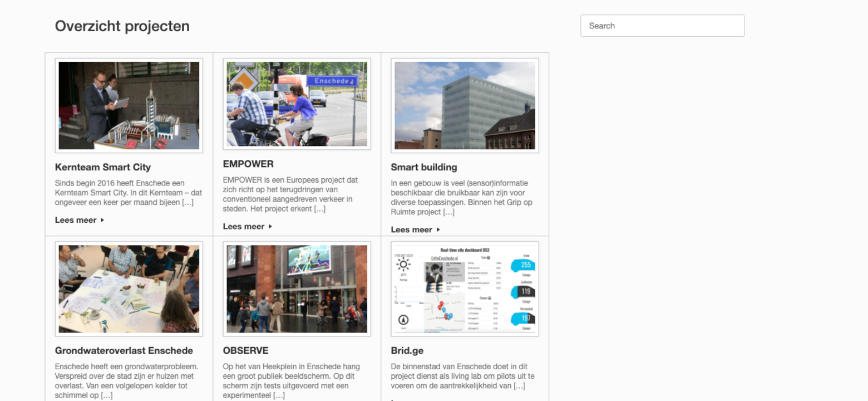The image size is (868, 401).
Task: Click Lees meer under Kernteam Smart City
Action: click(x=76, y=220)
